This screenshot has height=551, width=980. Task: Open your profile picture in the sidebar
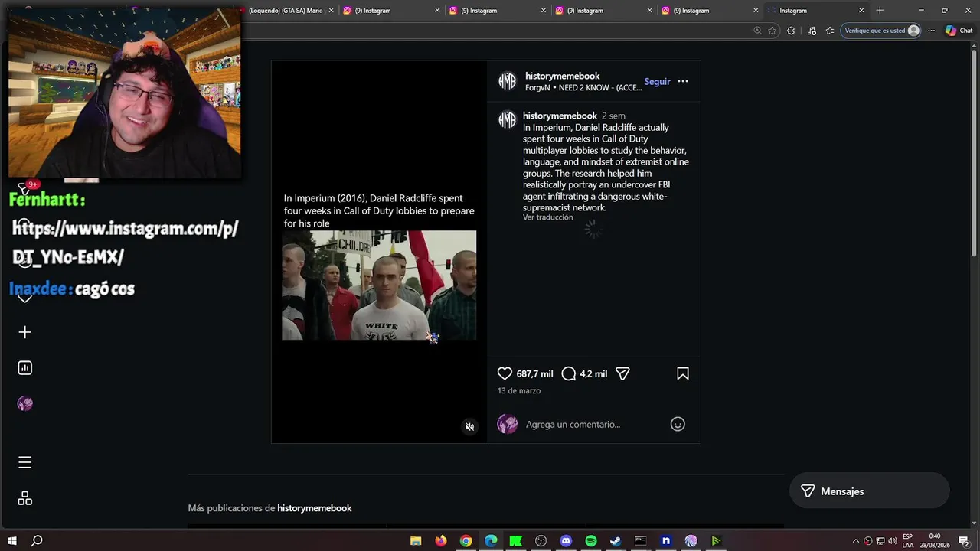(24, 404)
